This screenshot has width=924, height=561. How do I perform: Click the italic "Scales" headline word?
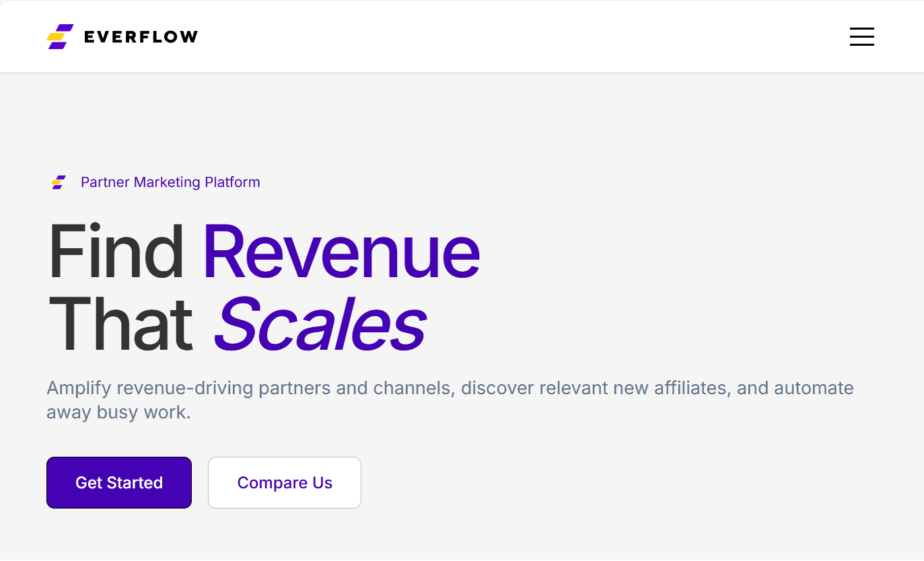pos(320,325)
